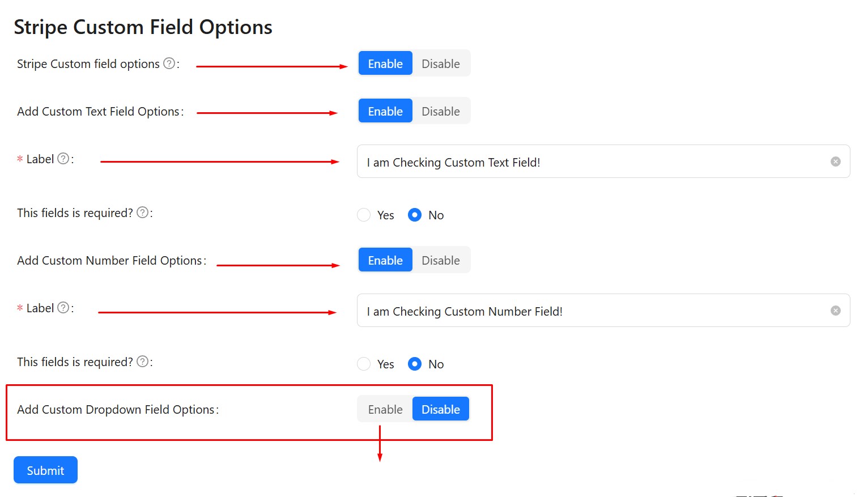Enable Stripe Custom field options

click(385, 63)
